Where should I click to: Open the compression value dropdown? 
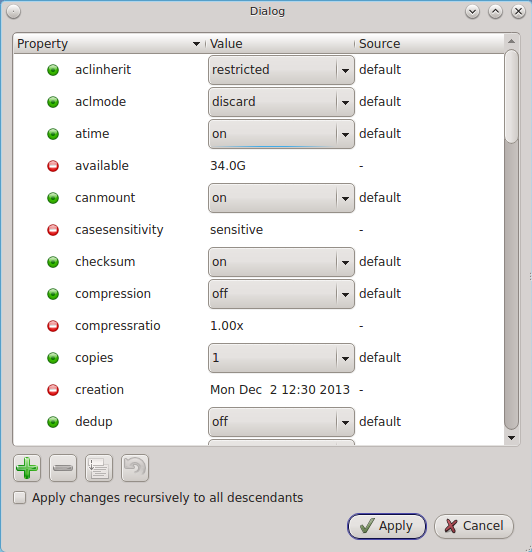click(x=281, y=294)
